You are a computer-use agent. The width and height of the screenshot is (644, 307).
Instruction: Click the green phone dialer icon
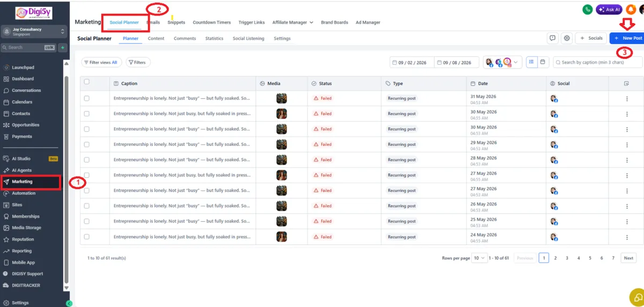pyautogui.click(x=588, y=9)
